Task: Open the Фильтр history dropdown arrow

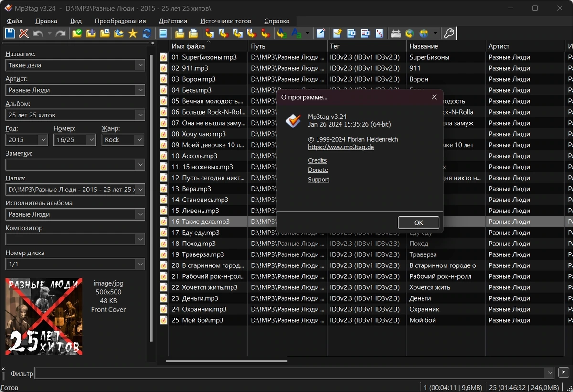Action: 549,373
